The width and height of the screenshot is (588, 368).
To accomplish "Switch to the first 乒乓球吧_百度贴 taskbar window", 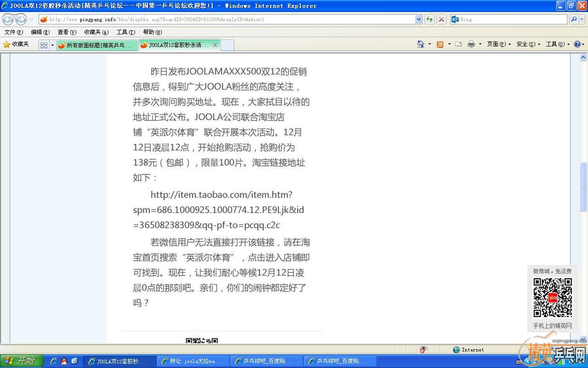I will pos(266,361).
